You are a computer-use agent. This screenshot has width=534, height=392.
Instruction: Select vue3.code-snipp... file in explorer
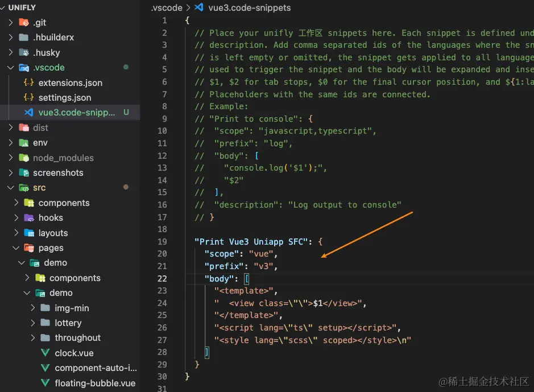[x=70, y=113]
